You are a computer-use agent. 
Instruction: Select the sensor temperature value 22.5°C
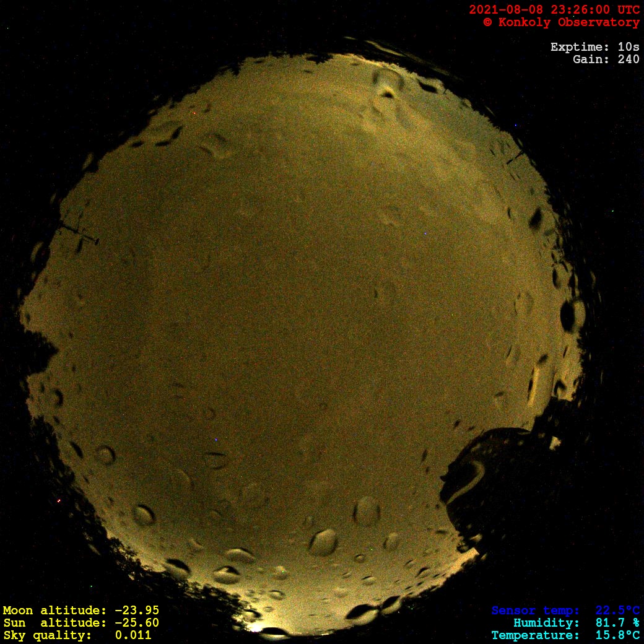coord(617,611)
